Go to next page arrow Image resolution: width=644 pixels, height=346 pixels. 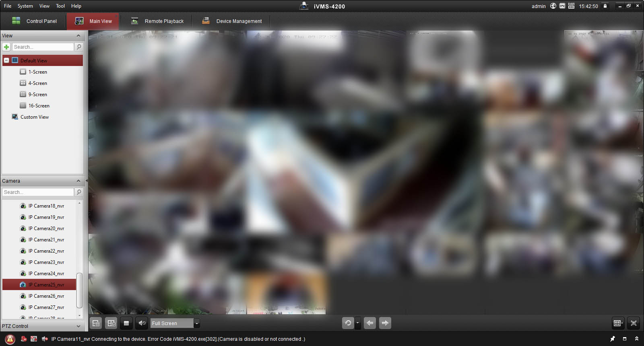[385, 323]
